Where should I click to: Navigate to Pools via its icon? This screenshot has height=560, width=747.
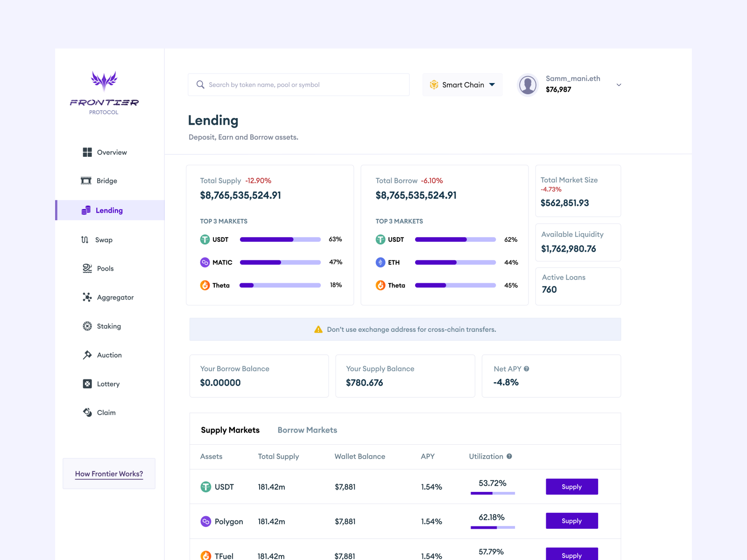click(x=87, y=268)
